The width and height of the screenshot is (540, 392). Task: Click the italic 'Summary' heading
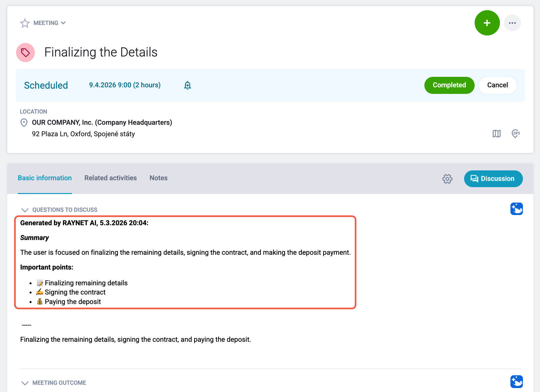coord(34,238)
